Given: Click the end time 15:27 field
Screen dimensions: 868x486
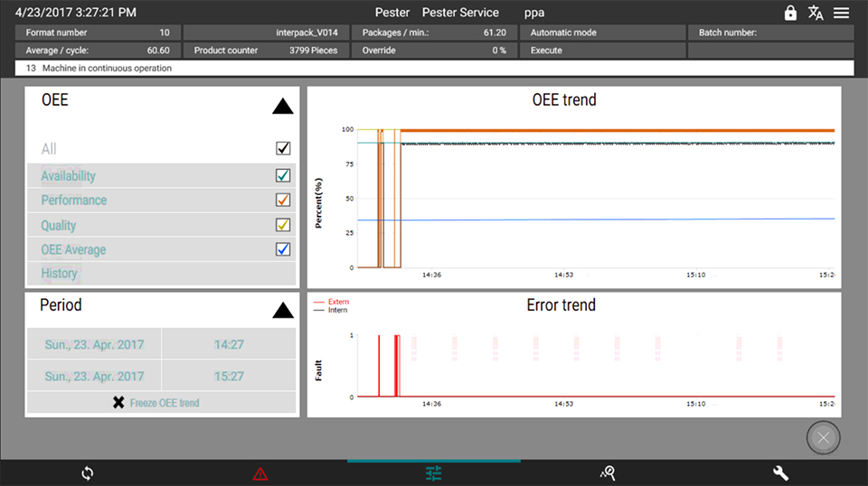Looking at the screenshot, I should click(x=229, y=376).
